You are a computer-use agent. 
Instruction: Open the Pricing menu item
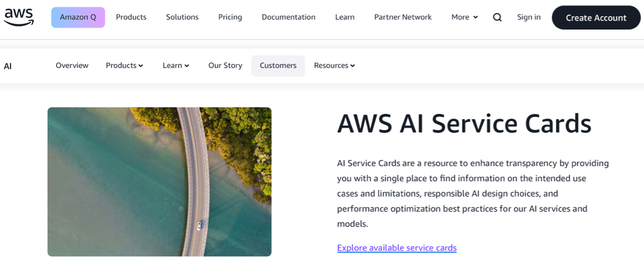(x=230, y=17)
